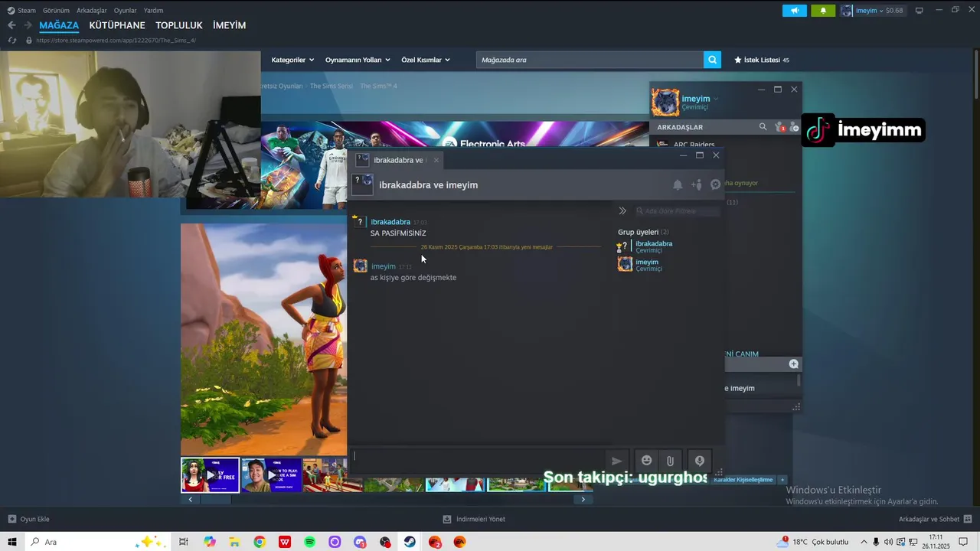Open the Görünüm menu
Image resolution: width=980 pixels, height=551 pixels.
click(56, 11)
